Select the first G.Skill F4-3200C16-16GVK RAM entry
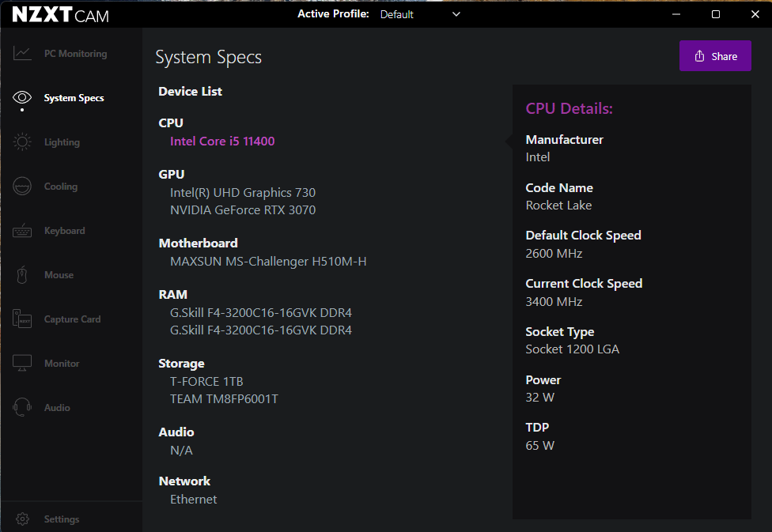The width and height of the screenshot is (772, 532). pos(261,312)
